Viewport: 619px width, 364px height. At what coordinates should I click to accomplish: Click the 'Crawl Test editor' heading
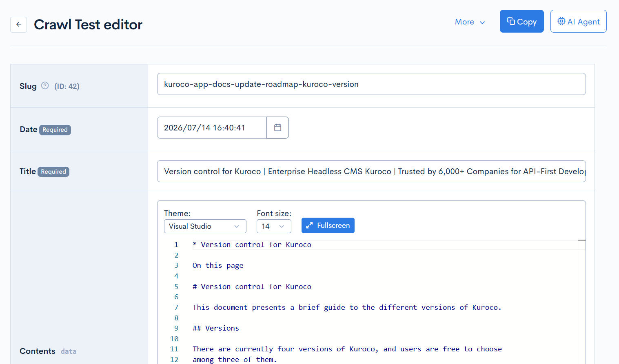point(88,24)
